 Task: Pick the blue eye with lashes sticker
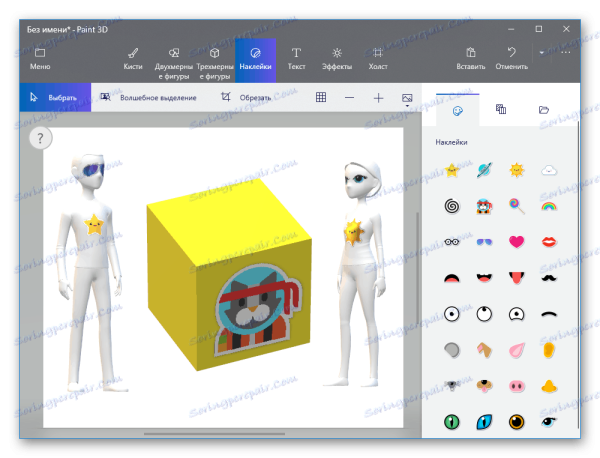tap(549, 422)
